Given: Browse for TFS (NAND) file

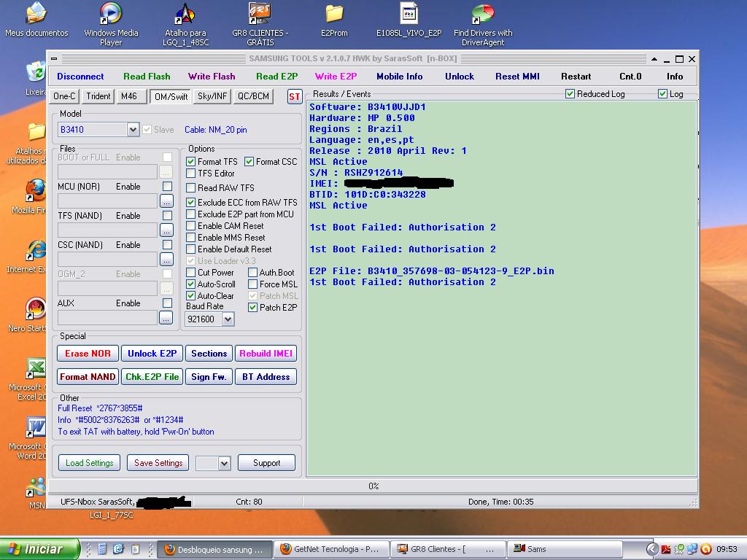Looking at the screenshot, I should [166, 230].
